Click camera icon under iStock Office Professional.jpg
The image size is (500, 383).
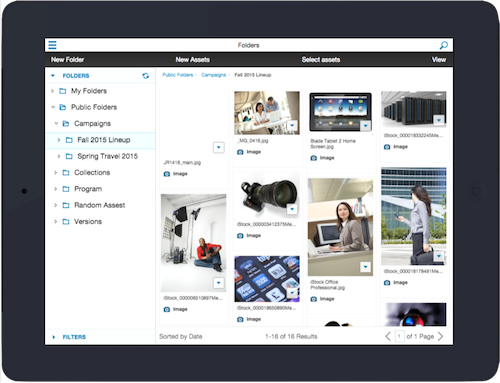click(x=314, y=299)
